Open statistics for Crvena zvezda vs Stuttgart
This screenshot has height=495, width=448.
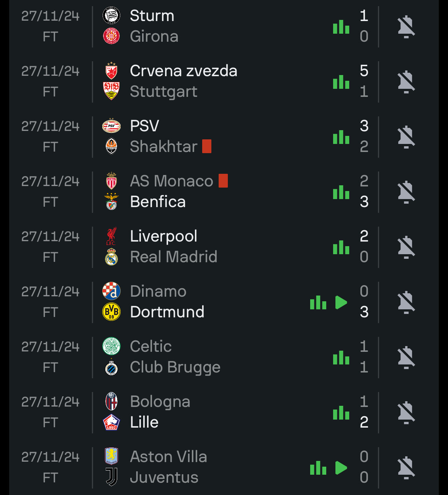coord(341,82)
